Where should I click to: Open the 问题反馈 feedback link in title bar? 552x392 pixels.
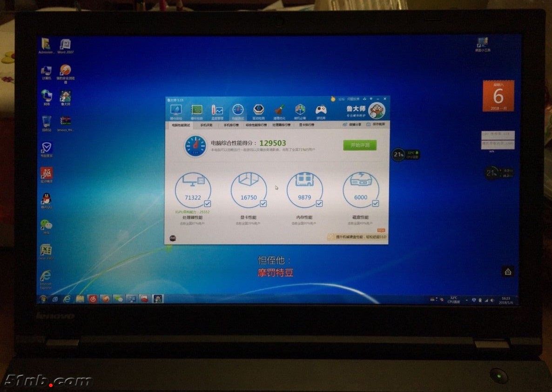click(353, 100)
